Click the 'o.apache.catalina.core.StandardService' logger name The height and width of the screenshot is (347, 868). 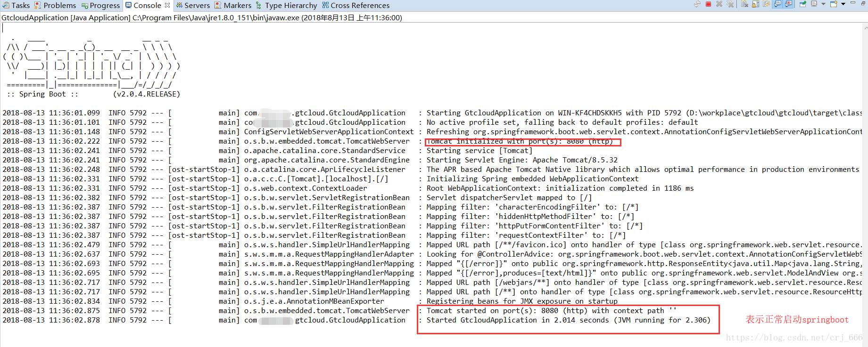click(325, 151)
